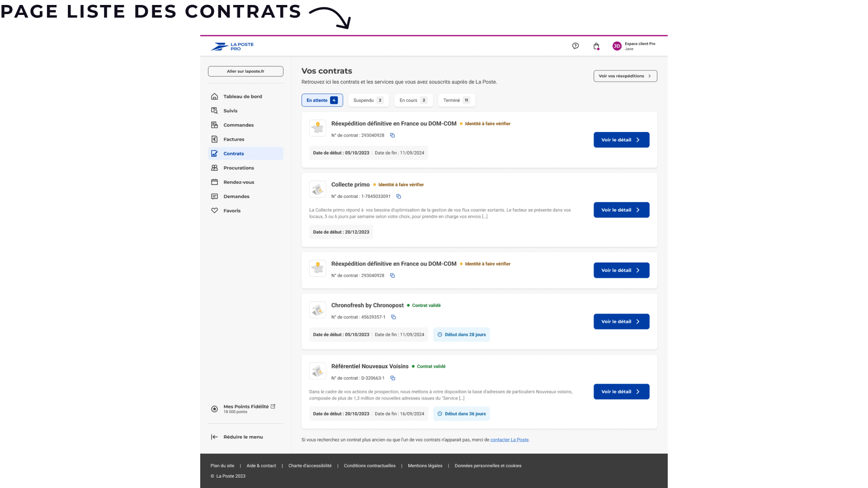Click the clock icon in Début dans 28 jours
The image size is (868, 488).
coord(440,335)
